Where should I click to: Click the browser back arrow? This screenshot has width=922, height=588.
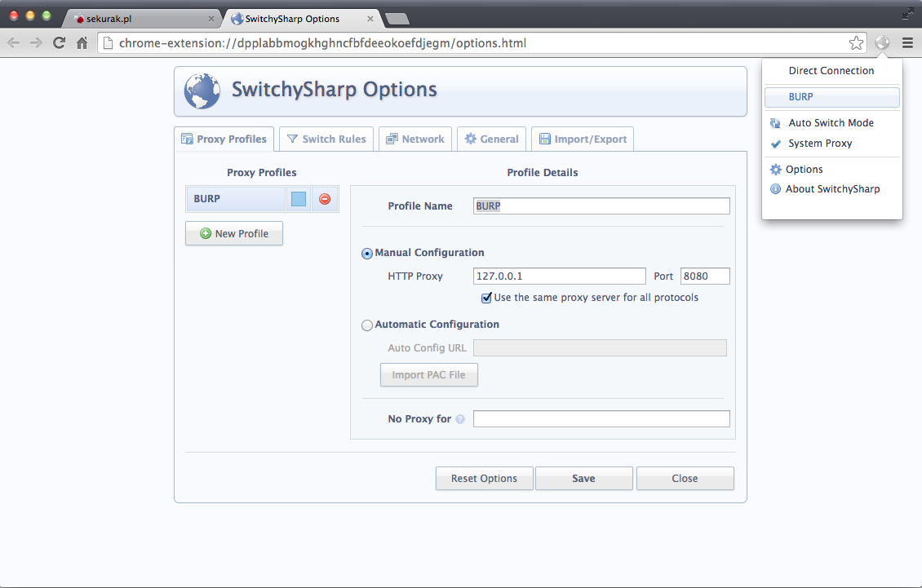tap(14, 43)
